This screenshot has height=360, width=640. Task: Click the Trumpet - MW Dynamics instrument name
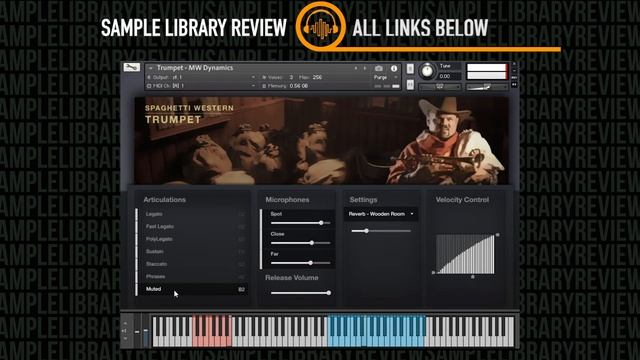click(195, 68)
